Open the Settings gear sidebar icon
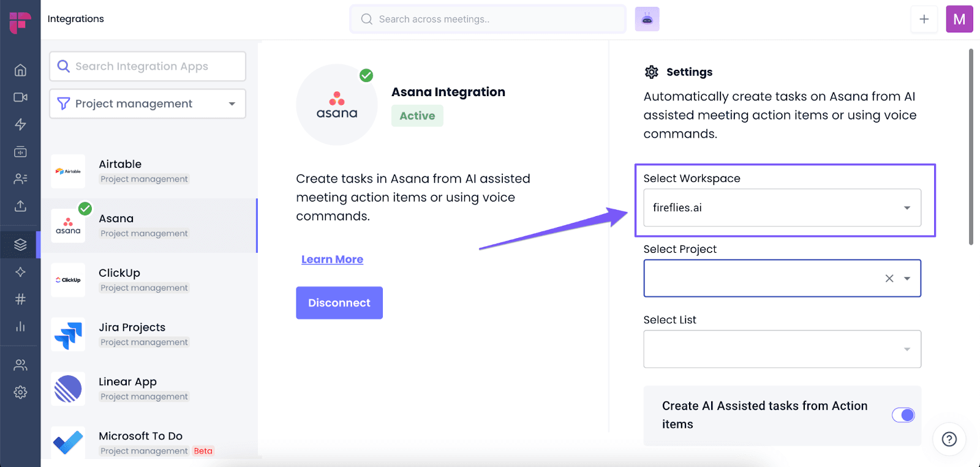Viewport: 980px width, 467px height. 20,392
